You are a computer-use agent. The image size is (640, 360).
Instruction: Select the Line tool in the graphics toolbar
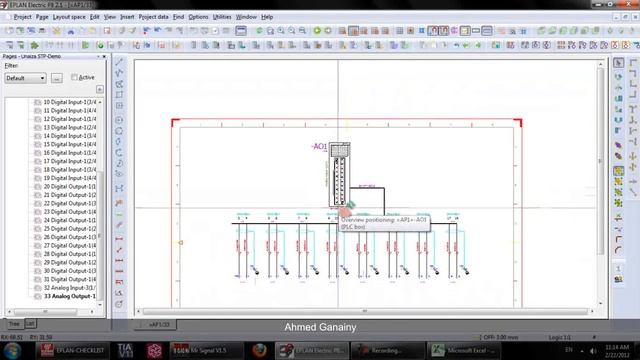(119, 62)
